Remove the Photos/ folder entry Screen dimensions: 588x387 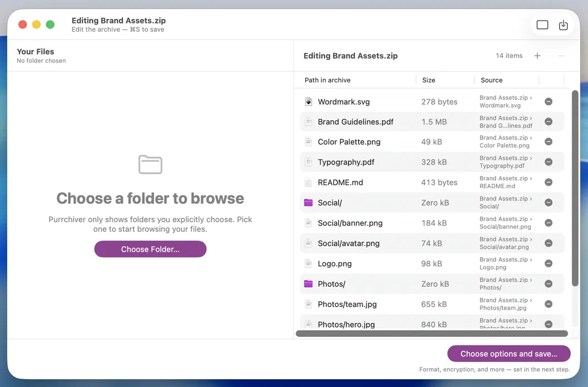coord(548,284)
